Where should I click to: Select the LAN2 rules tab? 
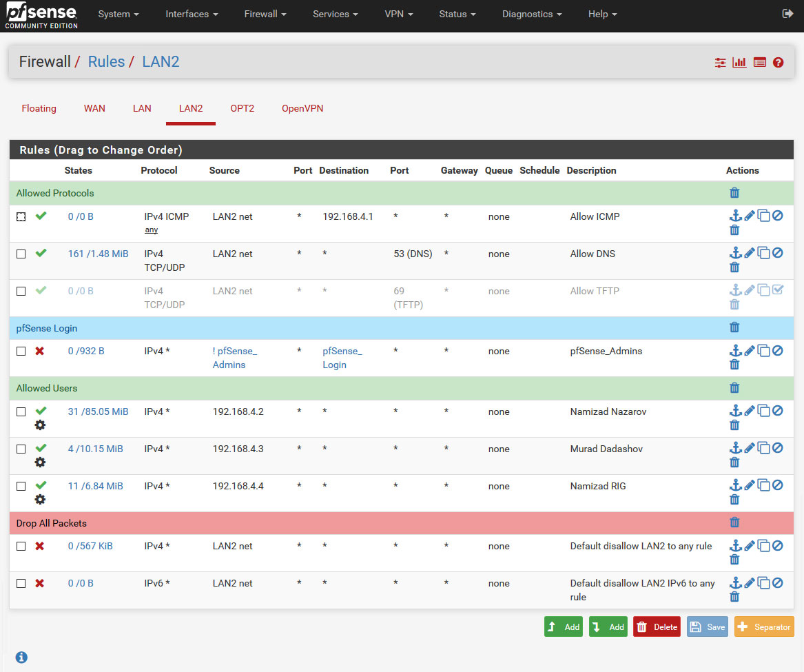pos(191,109)
